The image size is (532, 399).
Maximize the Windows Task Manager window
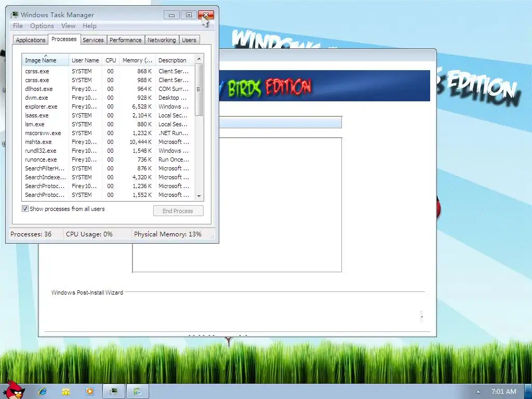coord(189,15)
